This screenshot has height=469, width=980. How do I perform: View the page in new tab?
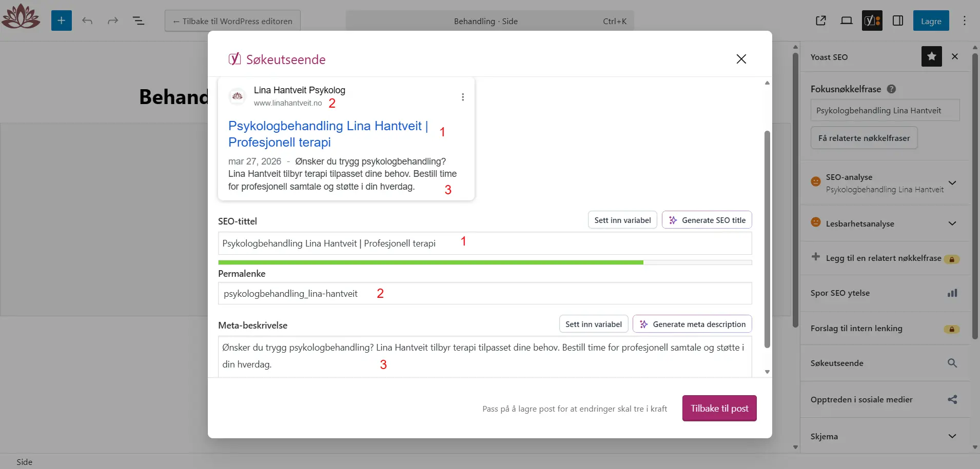pyautogui.click(x=821, y=21)
